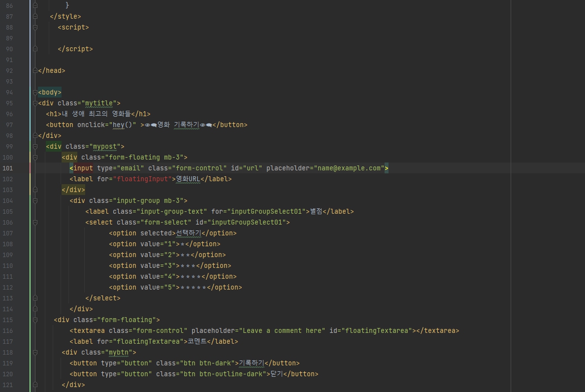The height and width of the screenshot is (392, 585).
Task: Click the btn btn-outline-dark class value
Action: (x=223, y=374)
